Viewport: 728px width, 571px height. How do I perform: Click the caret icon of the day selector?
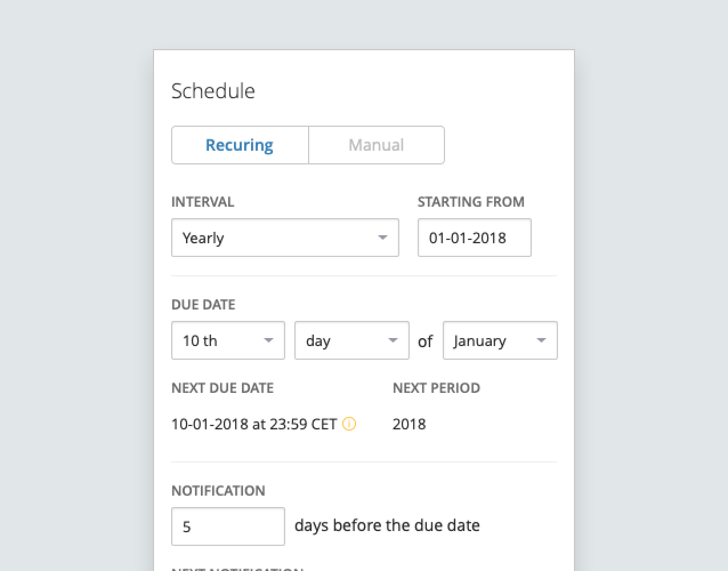click(x=393, y=340)
